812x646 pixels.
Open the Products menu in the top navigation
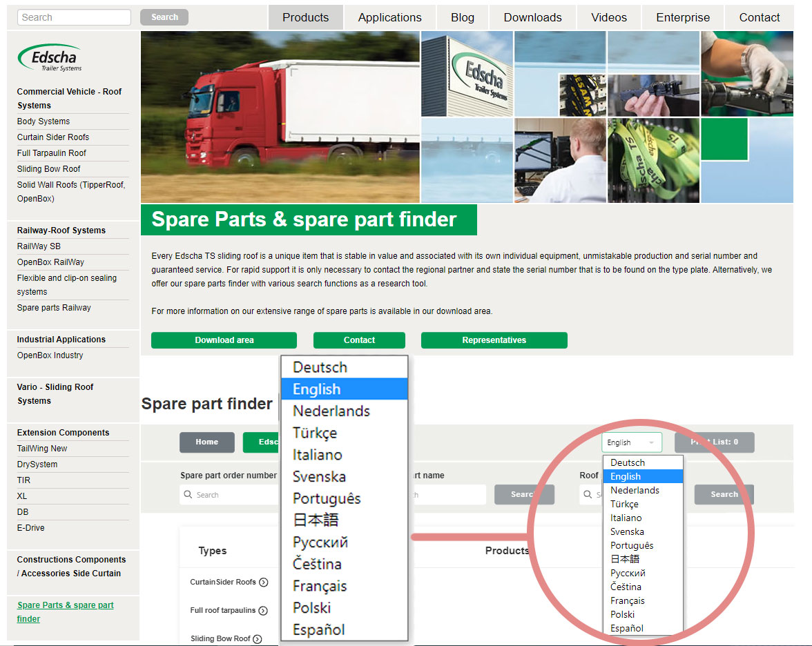[305, 18]
